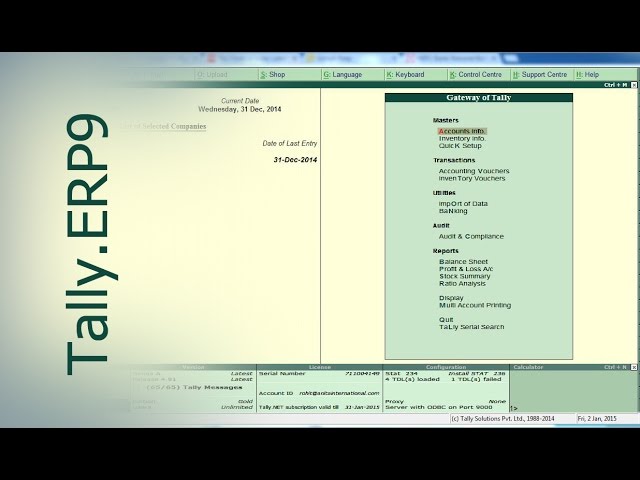
Task: Click the Current Date Wednesday, 31 Dec, 2014
Action: point(240,109)
